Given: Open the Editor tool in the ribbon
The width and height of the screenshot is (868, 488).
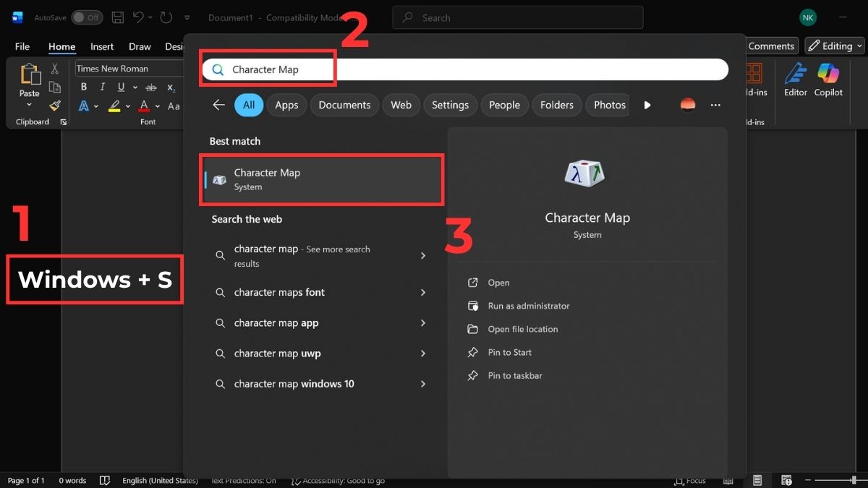Looking at the screenshot, I should pos(796,79).
